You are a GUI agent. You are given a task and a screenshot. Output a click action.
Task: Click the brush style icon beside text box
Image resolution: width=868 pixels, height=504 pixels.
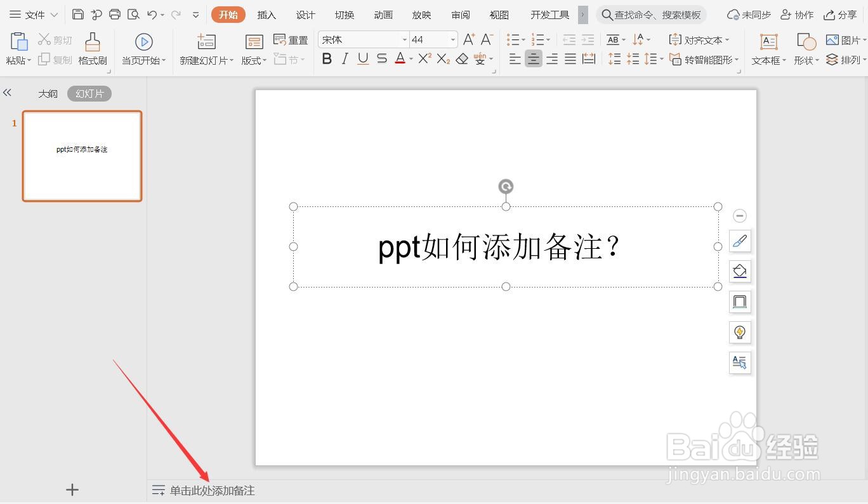[740, 241]
